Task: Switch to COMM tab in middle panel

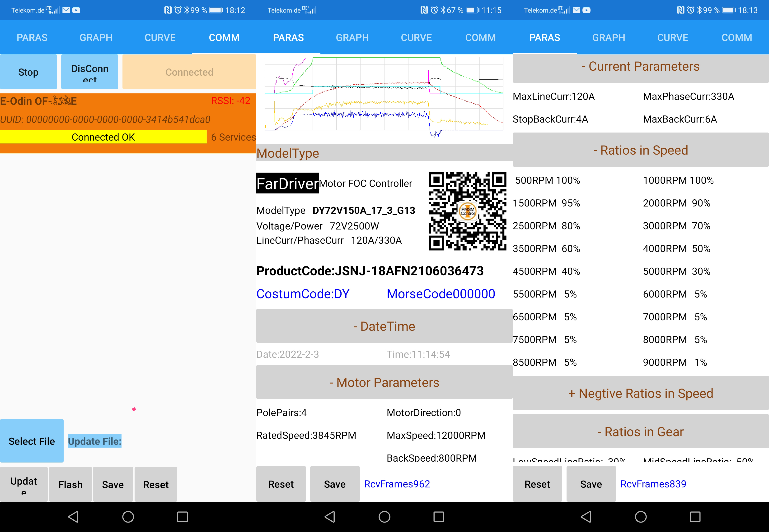Action: 480,38
